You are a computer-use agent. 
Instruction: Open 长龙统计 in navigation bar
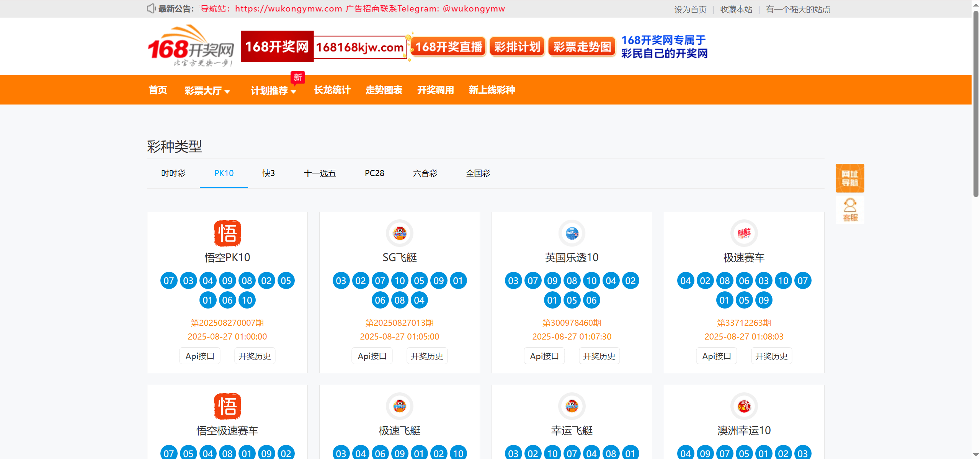point(332,90)
